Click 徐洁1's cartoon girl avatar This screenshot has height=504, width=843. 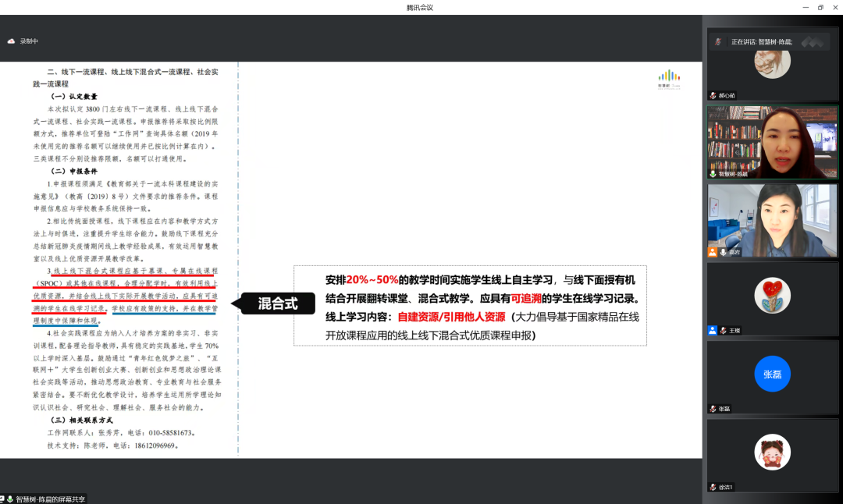(x=772, y=453)
